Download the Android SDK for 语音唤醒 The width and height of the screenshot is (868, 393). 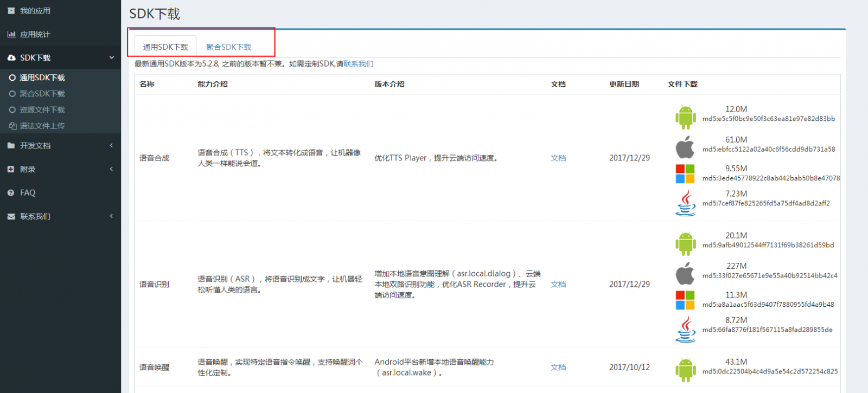pyautogui.click(x=685, y=370)
